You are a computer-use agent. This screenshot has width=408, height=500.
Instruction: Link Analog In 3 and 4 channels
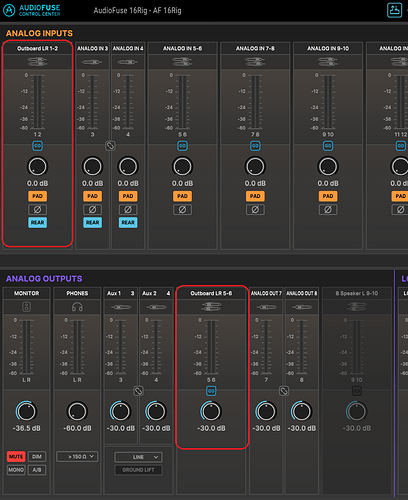tap(110, 146)
